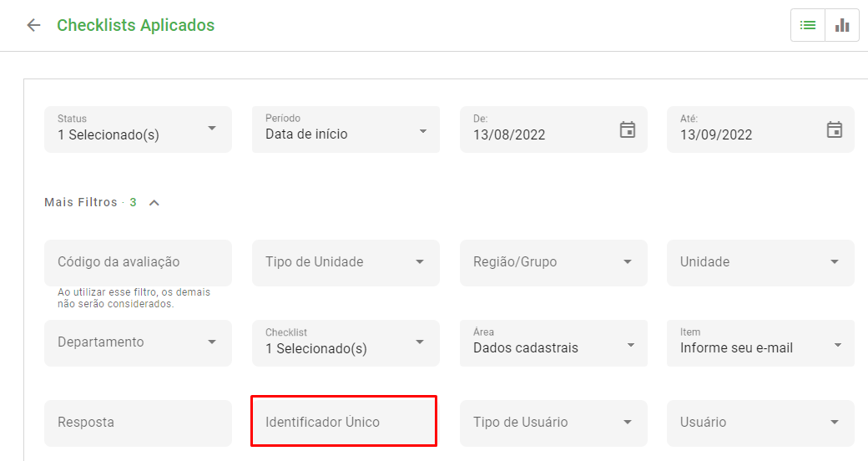Open the calendar picker for Até date

835,129
